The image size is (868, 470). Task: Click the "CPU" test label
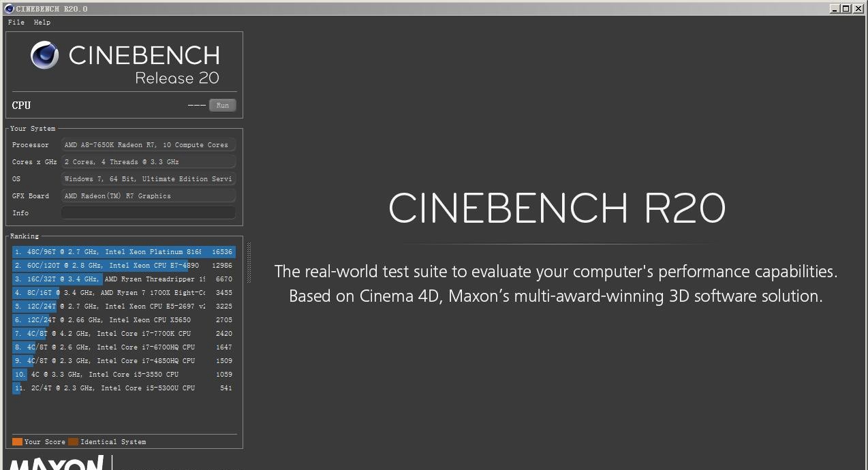(x=21, y=105)
